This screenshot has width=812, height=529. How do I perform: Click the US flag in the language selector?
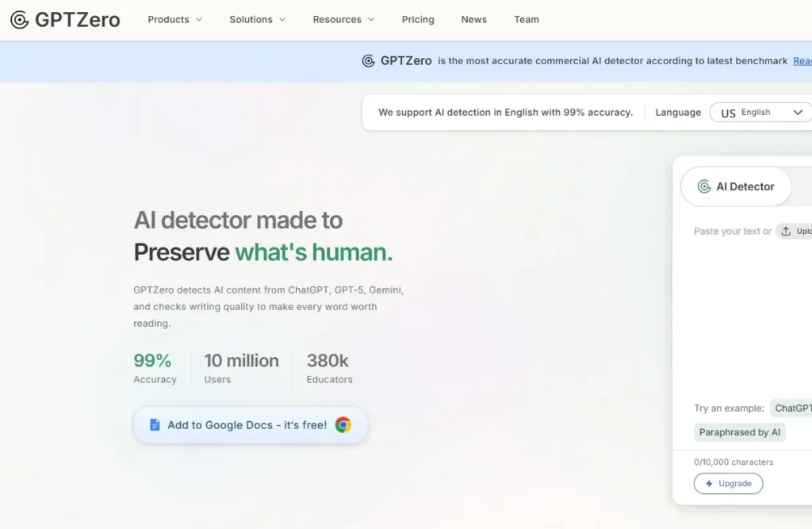point(727,113)
